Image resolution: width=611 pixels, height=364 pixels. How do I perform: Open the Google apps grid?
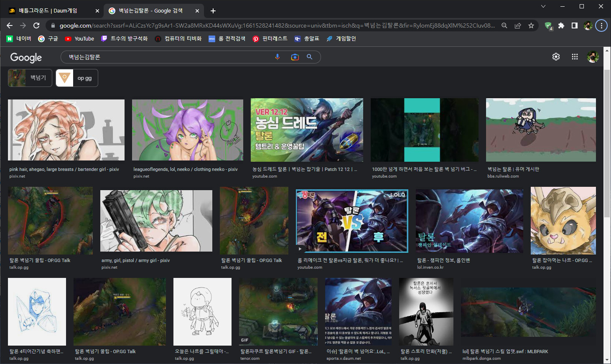click(575, 57)
